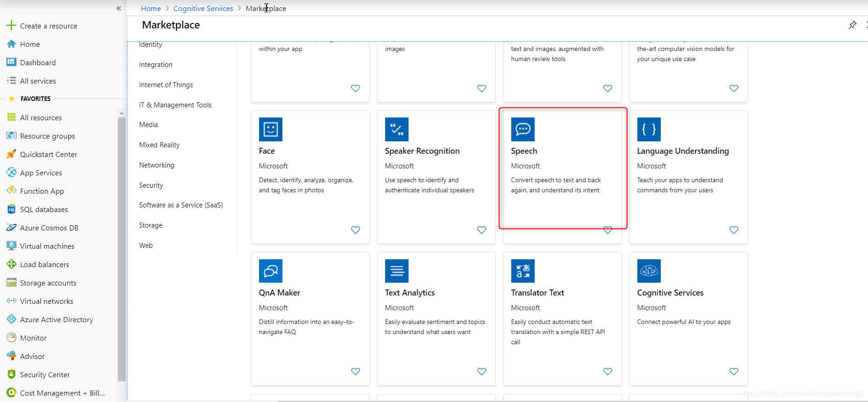This screenshot has height=402, width=868.
Task: Open the Speech service title
Action: click(524, 151)
